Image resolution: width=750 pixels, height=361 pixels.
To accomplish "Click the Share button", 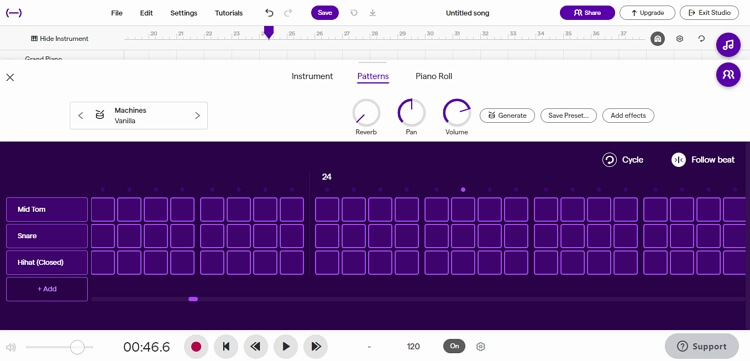I will click(587, 13).
